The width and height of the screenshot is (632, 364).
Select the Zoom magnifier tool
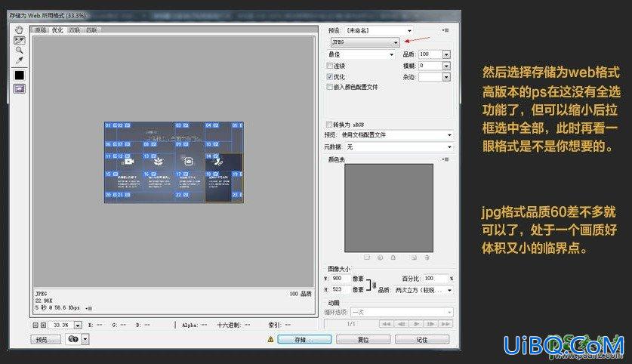click(x=19, y=50)
